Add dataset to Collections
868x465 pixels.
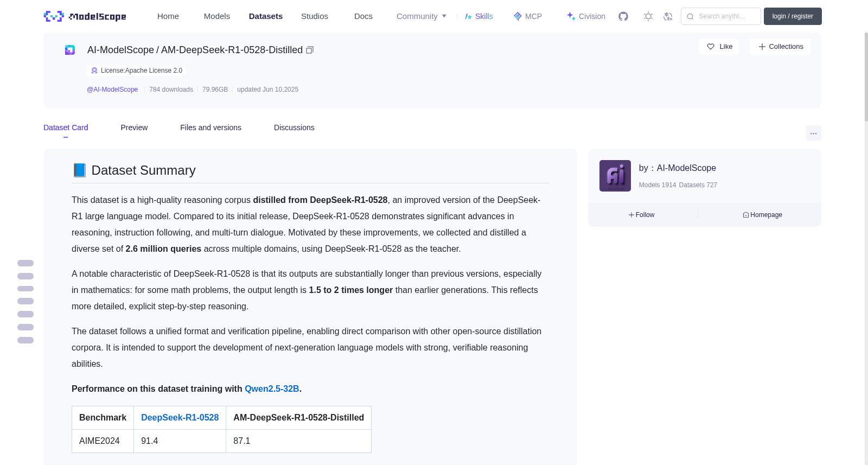pyautogui.click(x=780, y=47)
